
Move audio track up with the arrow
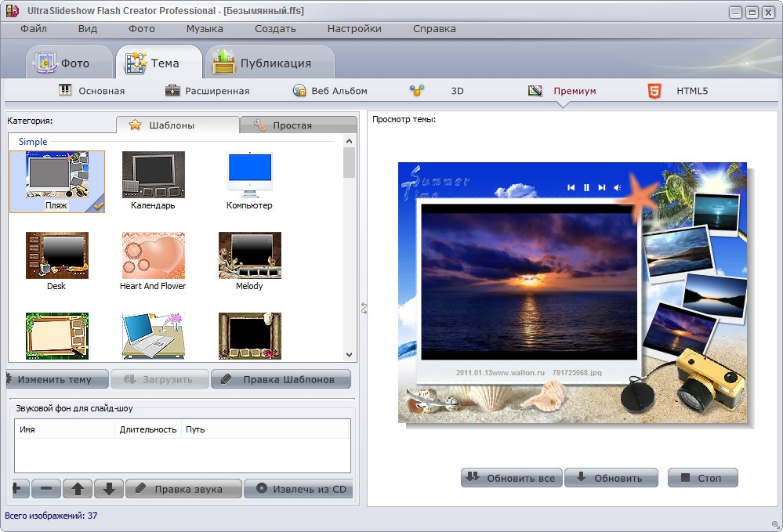[x=78, y=489]
